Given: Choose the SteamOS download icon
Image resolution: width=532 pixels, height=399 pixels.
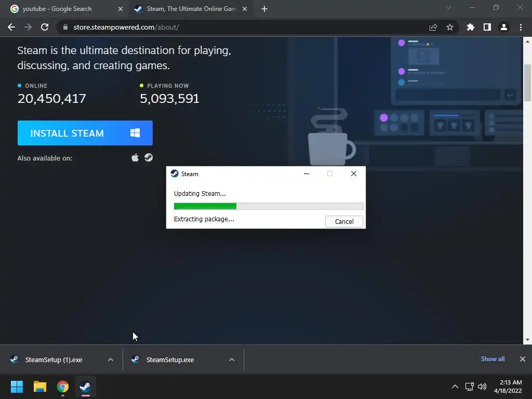Looking at the screenshot, I should tap(149, 158).
